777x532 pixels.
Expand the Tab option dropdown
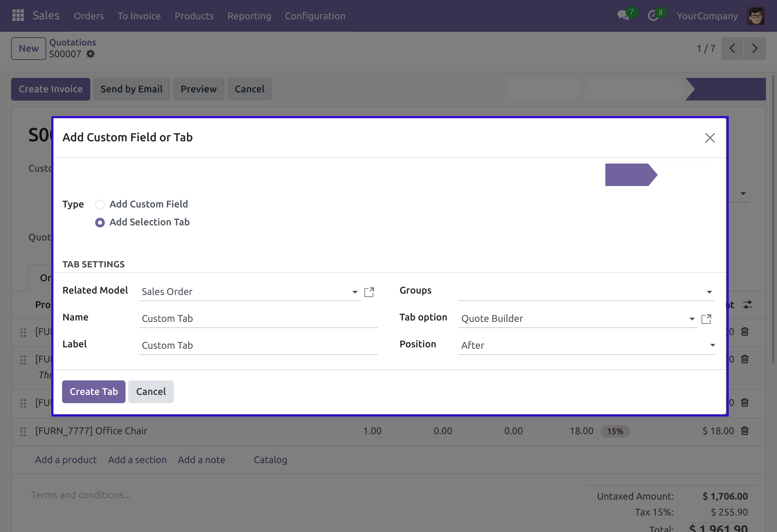pyautogui.click(x=692, y=319)
